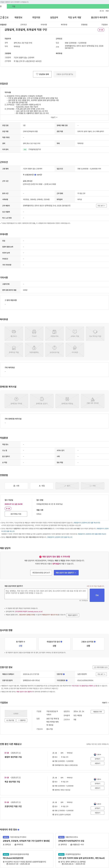The image size is (109, 868).
Task: Click the 차량유지비 benefit icon
Action: point(54,333)
